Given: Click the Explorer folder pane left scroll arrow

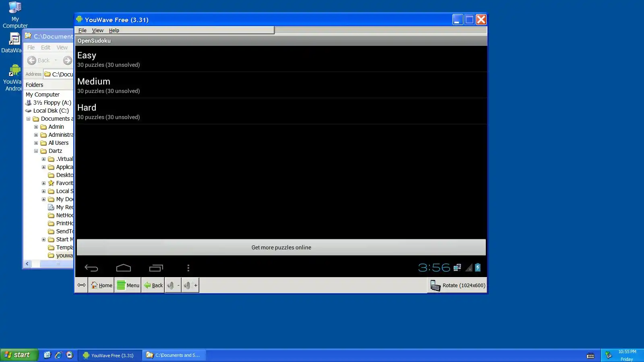Looking at the screenshot, I should [27, 264].
